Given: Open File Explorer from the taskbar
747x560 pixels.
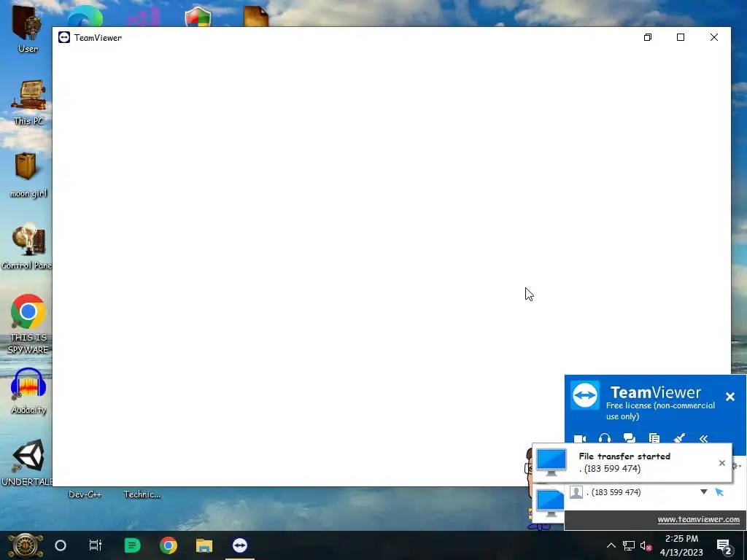Looking at the screenshot, I should (204, 545).
